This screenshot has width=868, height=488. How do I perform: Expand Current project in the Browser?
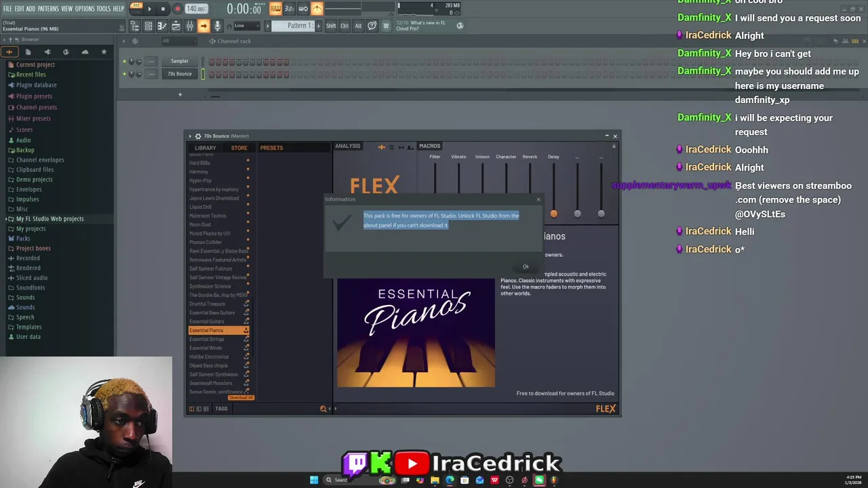[x=35, y=64]
